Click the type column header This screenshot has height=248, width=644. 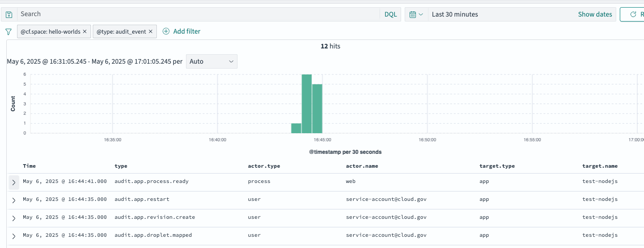121,166
